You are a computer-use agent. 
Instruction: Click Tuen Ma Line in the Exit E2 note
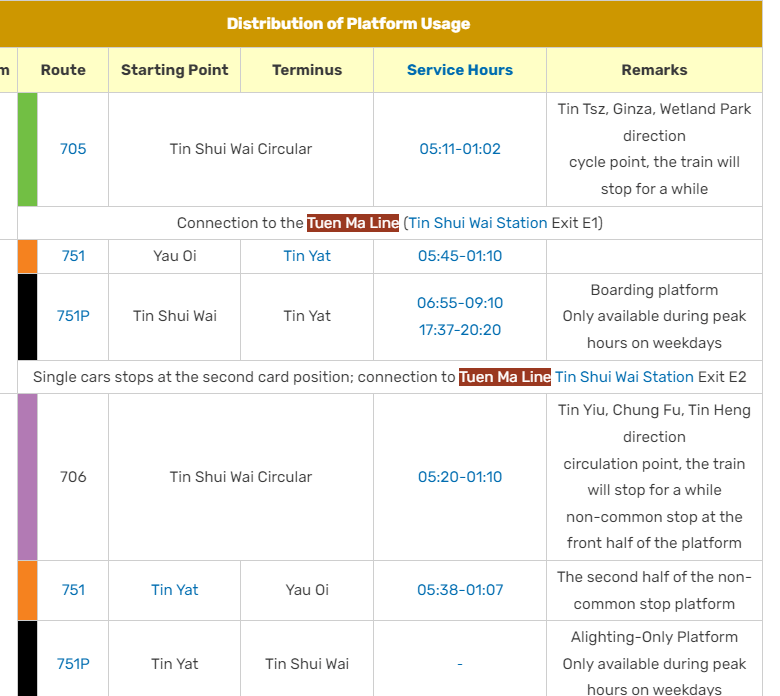(505, 377)
